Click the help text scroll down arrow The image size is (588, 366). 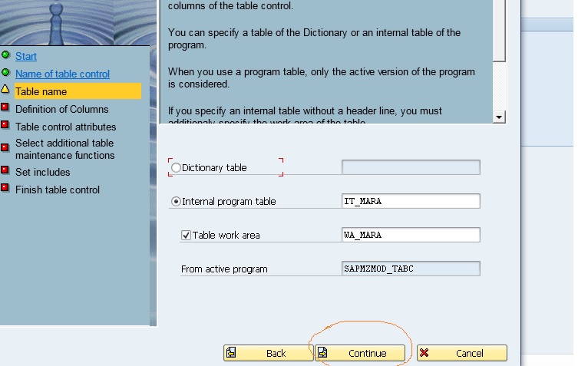point(499,117)
